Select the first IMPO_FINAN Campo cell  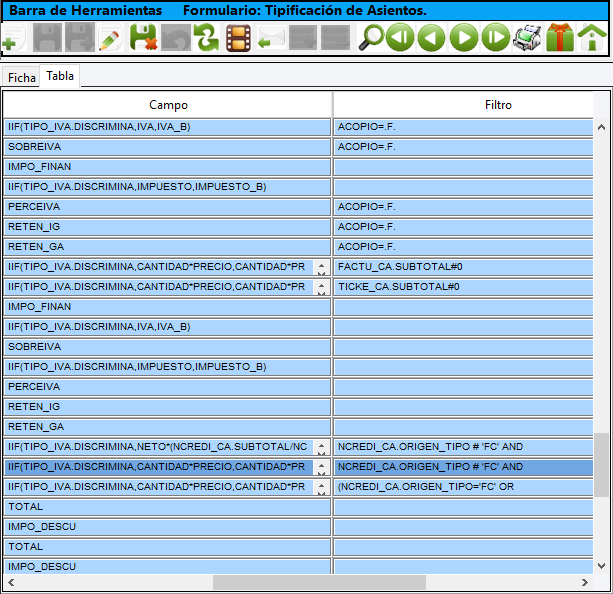click(x=167, y=167)
